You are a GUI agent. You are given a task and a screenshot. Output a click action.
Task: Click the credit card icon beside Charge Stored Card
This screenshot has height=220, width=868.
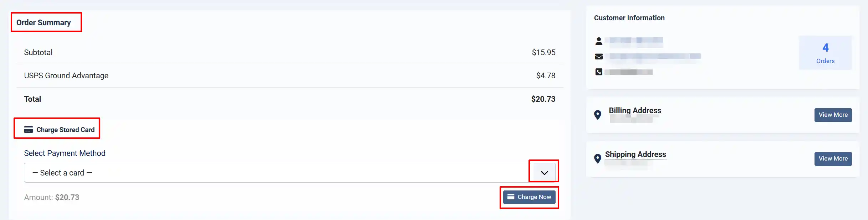tap(29, 130)
